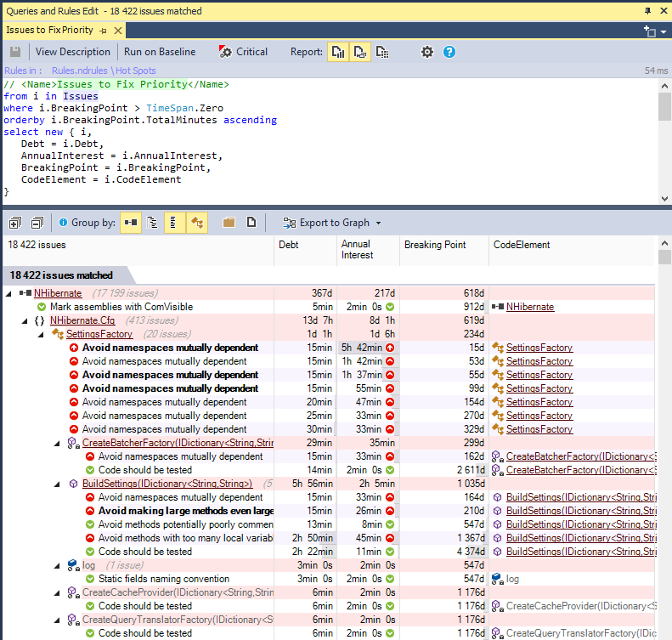Click code editor scroll down arrow
Image resolution: width=672 pixels, height=640 pixels.
point(664,199)
